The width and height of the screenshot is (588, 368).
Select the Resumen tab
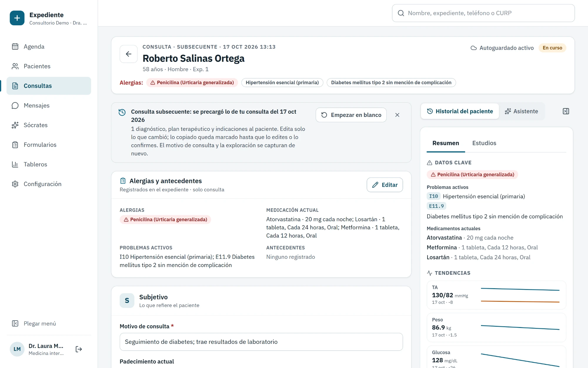pos(446,143)
